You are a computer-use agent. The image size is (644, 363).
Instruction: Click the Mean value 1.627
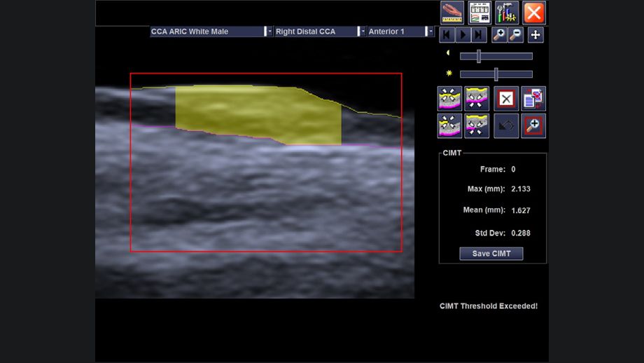coord(521,210)
